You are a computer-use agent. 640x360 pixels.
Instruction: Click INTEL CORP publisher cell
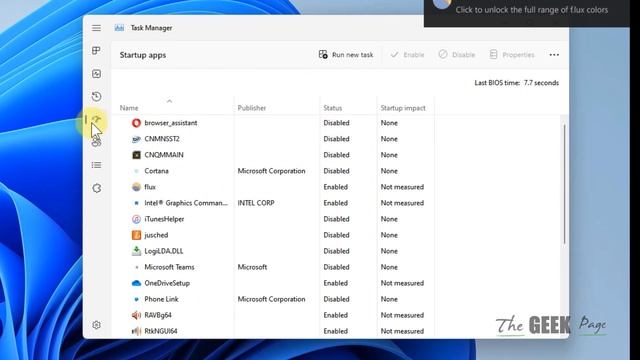[x=256, y=203]
